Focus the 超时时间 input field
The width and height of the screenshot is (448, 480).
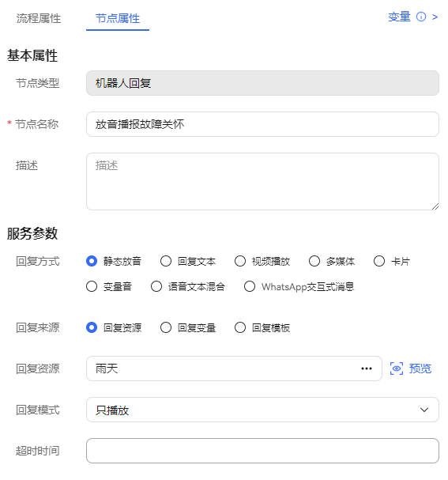point(262,451)
